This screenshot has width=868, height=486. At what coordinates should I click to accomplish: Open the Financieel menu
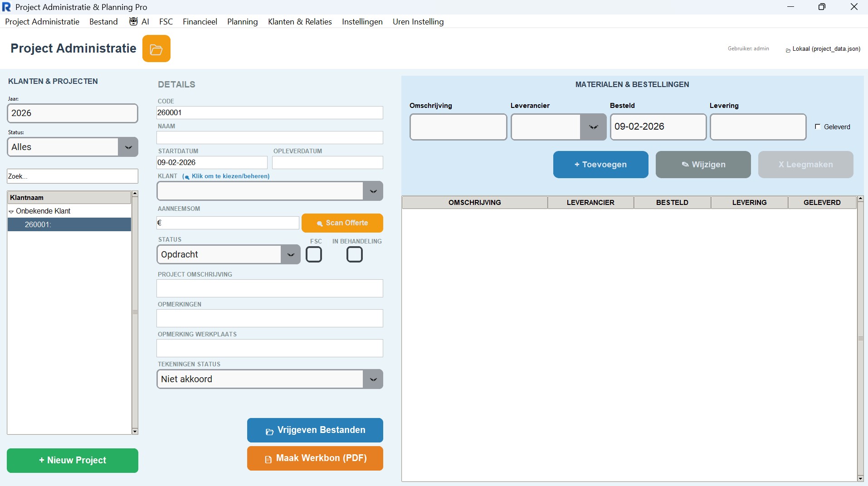(200, 22)
